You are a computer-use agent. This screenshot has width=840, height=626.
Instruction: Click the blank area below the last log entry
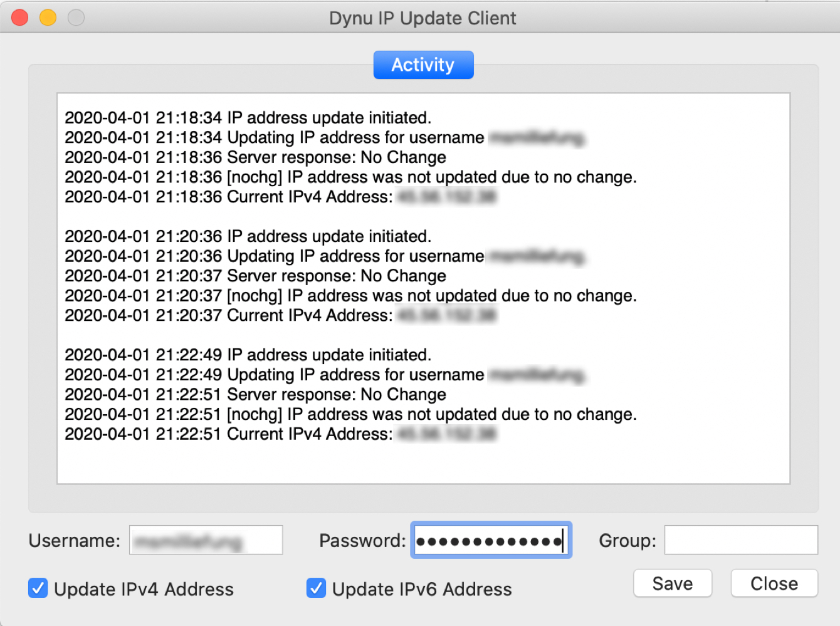click(x=423, y=462)
